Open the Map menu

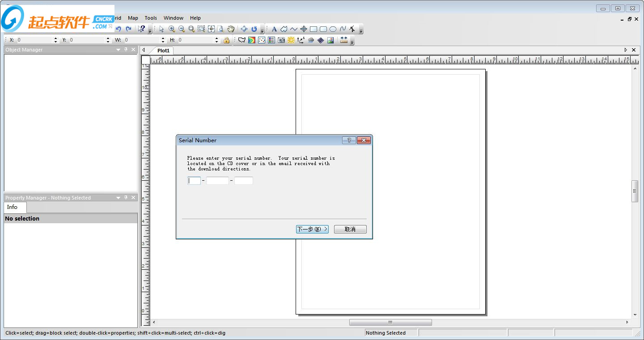click(133, 18)
